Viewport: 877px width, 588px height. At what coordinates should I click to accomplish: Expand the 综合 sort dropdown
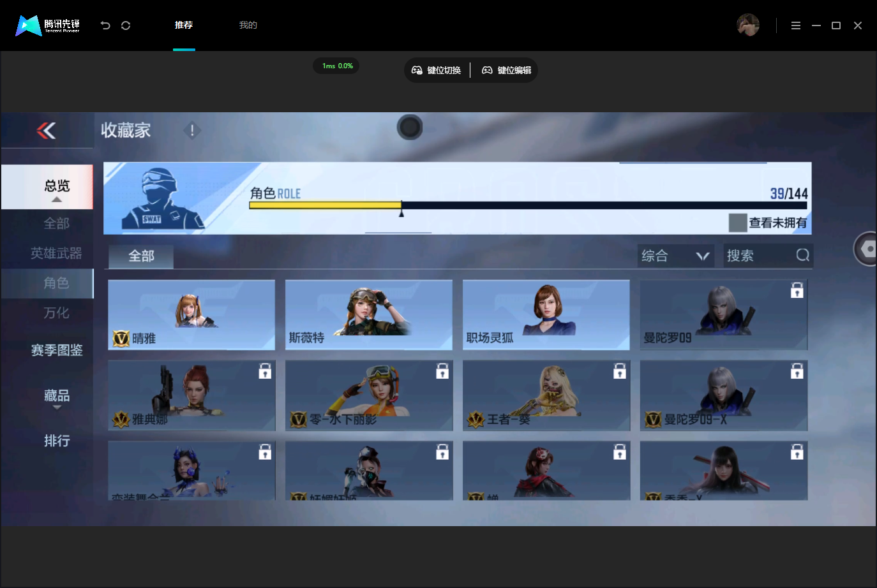coord(675,256)
